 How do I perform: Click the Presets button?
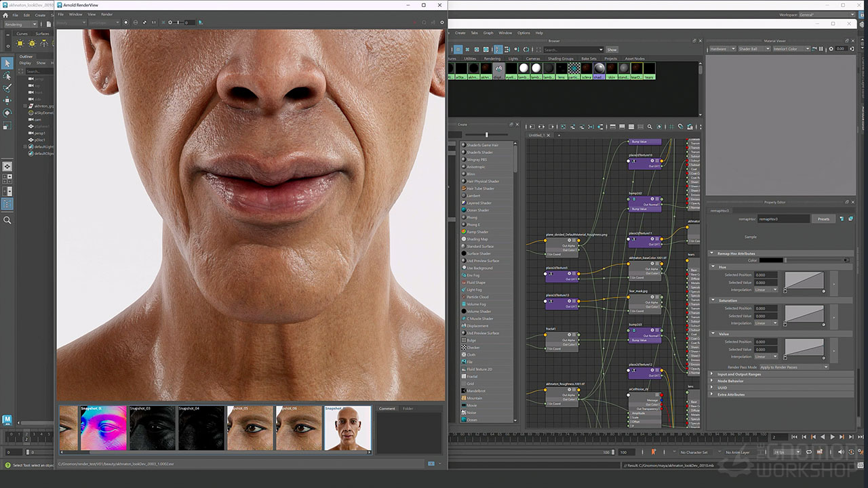(x=823, y=219)
